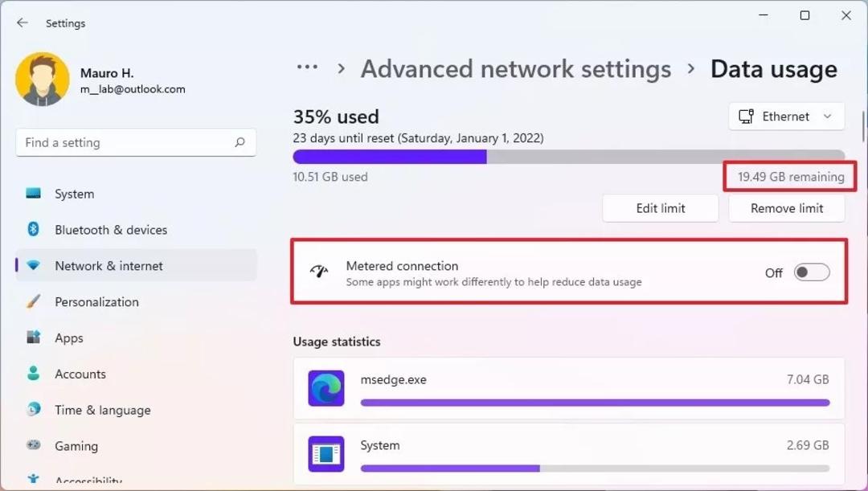Click the Find a setting search field
868x491 pixels.
coord(136,142)
